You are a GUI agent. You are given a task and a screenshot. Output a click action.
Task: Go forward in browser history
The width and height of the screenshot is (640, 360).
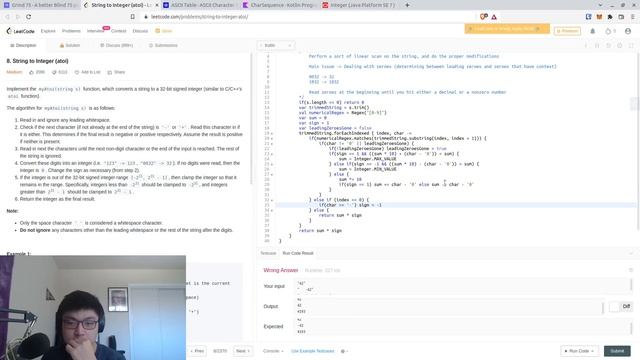[18, 17]
